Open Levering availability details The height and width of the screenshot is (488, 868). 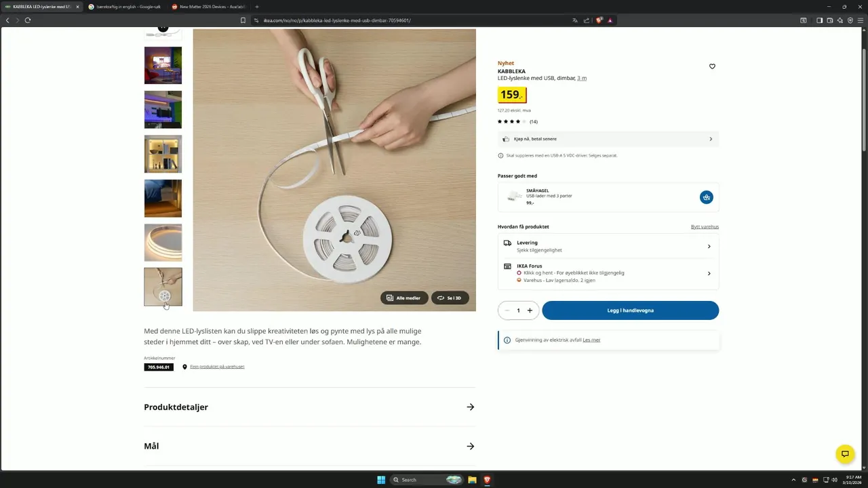point(608,246)
